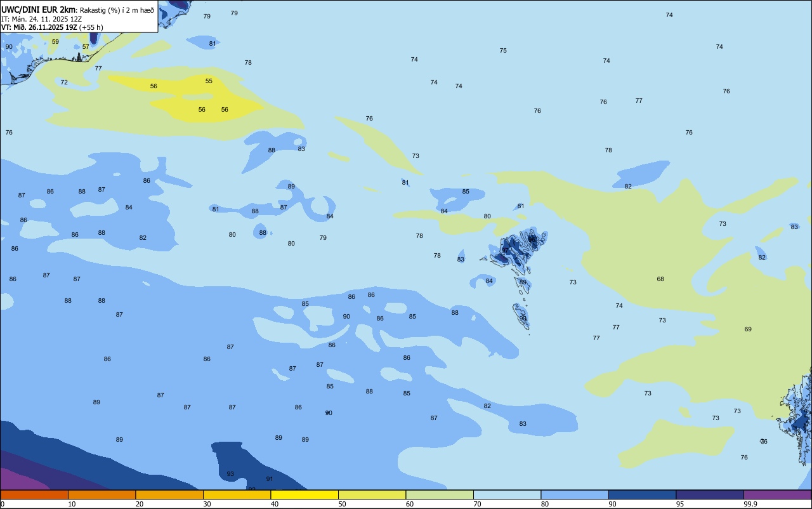This screenshot has height=509, width=812.
Task: Click the 'IT: Mán. 24. 11. 2025 12Z' line
Action: pos(42,19)
